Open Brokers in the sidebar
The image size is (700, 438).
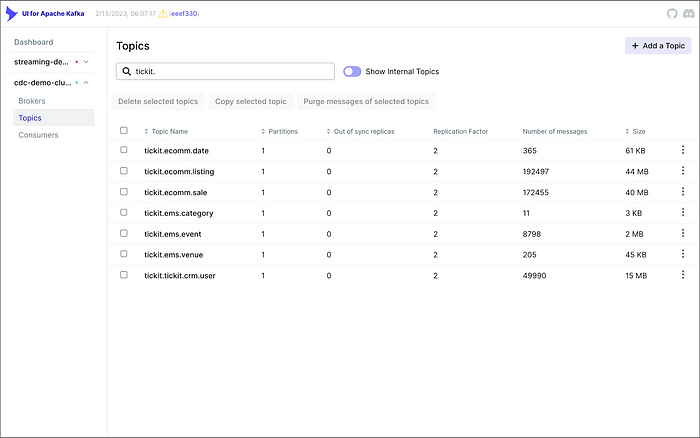point(32,101)
